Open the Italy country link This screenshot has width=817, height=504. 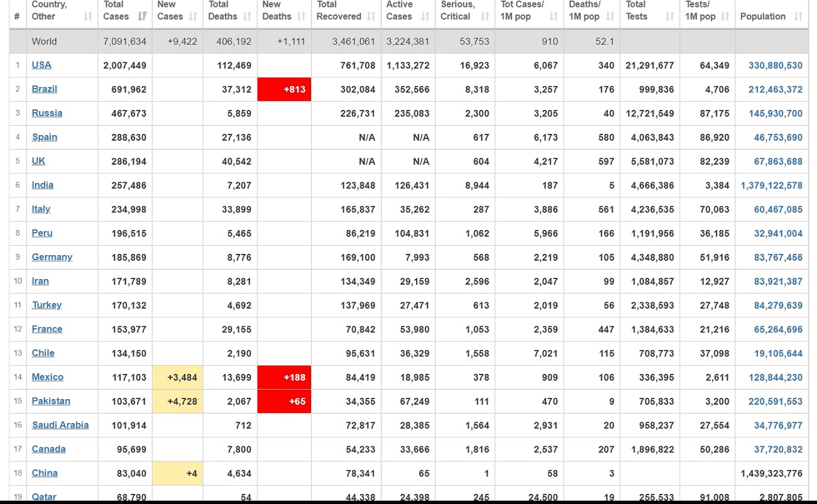tap(41, 209)
